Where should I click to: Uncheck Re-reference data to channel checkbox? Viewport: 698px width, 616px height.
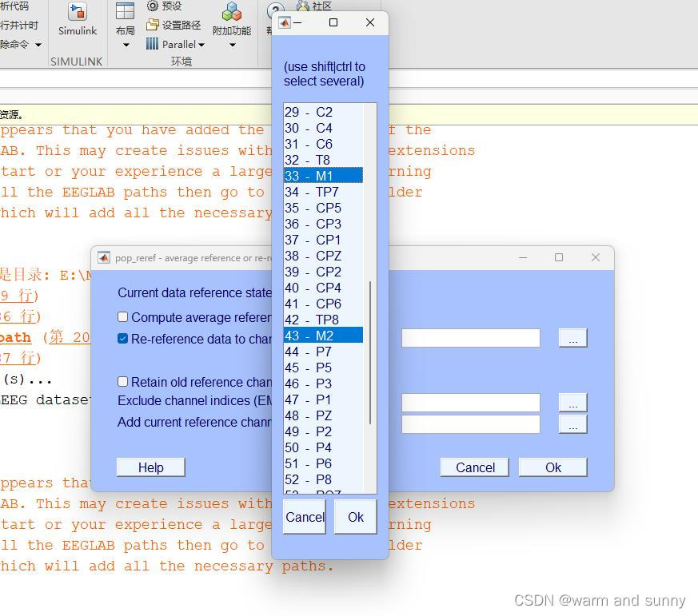(x=123, y=339)
